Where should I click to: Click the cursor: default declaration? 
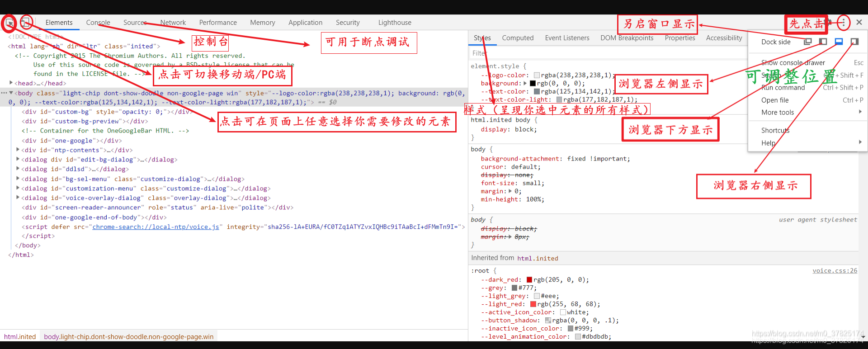click(x=511, y=167)
